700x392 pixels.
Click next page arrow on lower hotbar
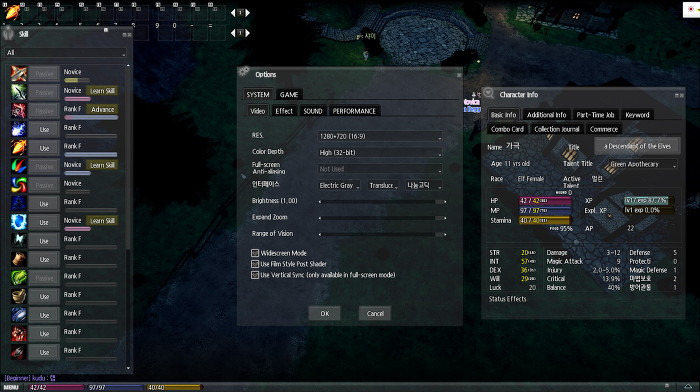pyautogui.click(x=248, y=33)
